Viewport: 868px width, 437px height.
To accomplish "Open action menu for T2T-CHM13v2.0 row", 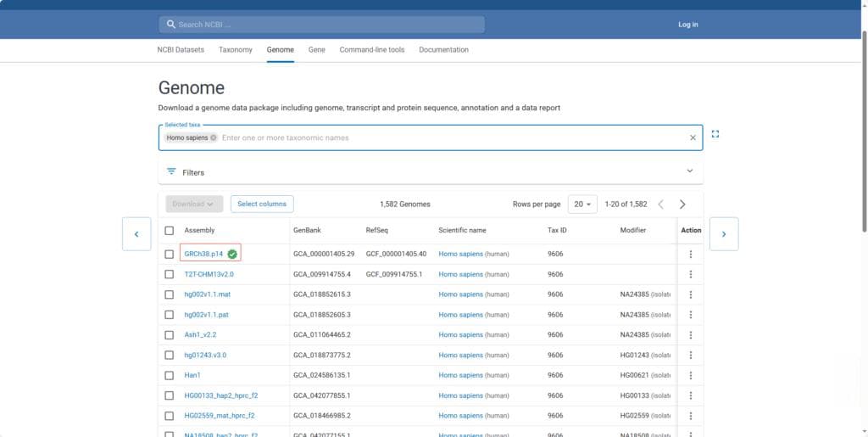I will [x=690, y=274].
